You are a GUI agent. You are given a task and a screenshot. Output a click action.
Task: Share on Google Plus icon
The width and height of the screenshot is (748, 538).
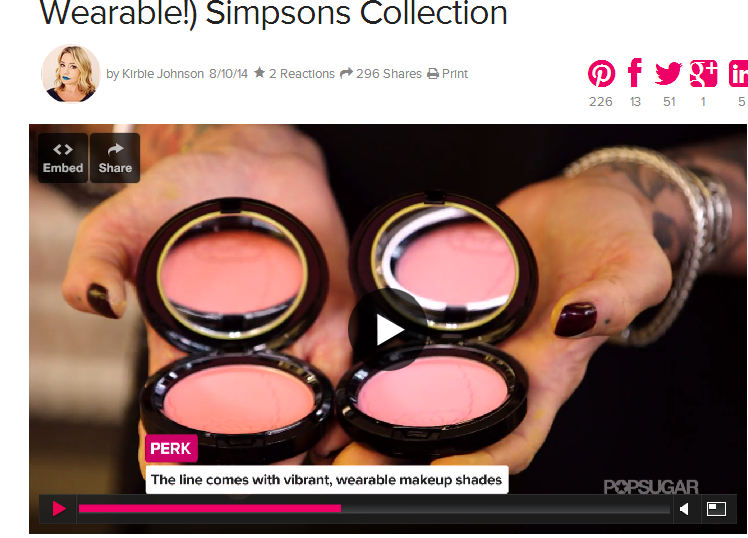pos(703,73)
